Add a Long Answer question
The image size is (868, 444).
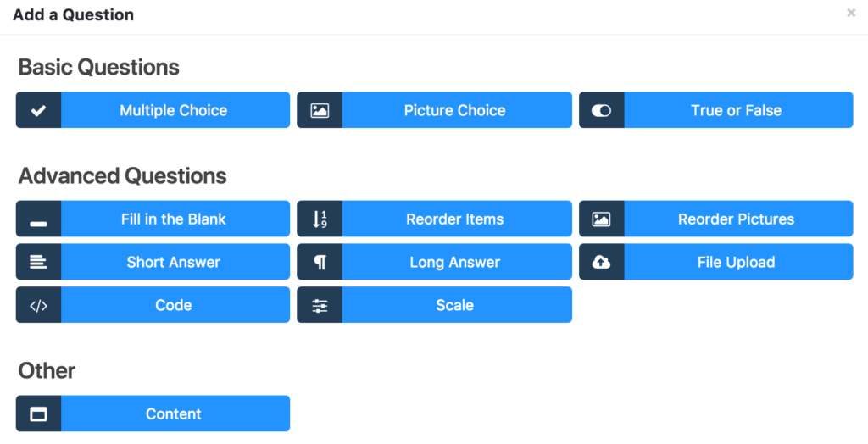[455, 262]
